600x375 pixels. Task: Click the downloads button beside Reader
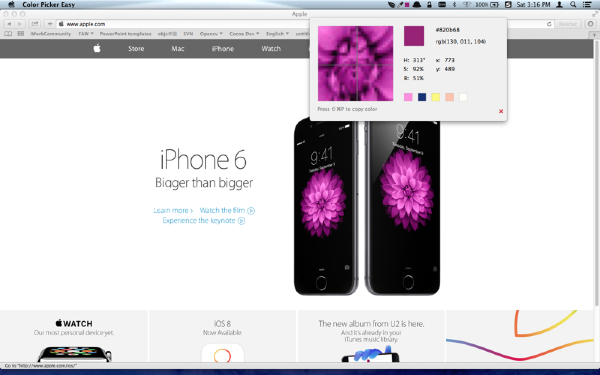coord(590,24)
